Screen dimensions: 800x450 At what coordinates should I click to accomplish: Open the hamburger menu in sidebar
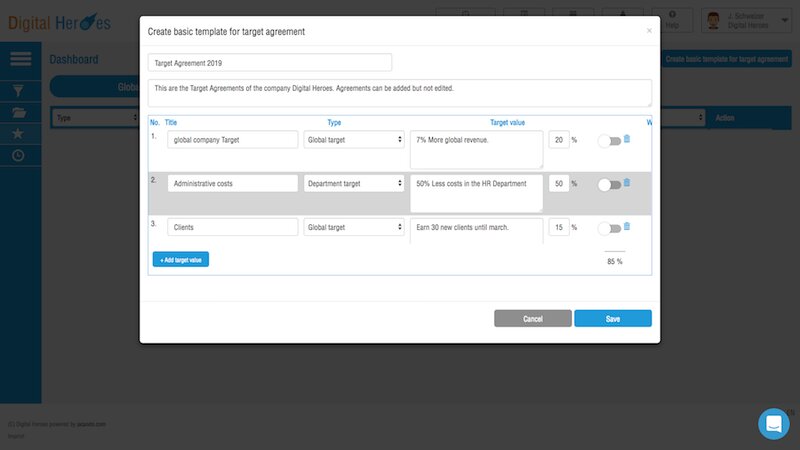20,60
